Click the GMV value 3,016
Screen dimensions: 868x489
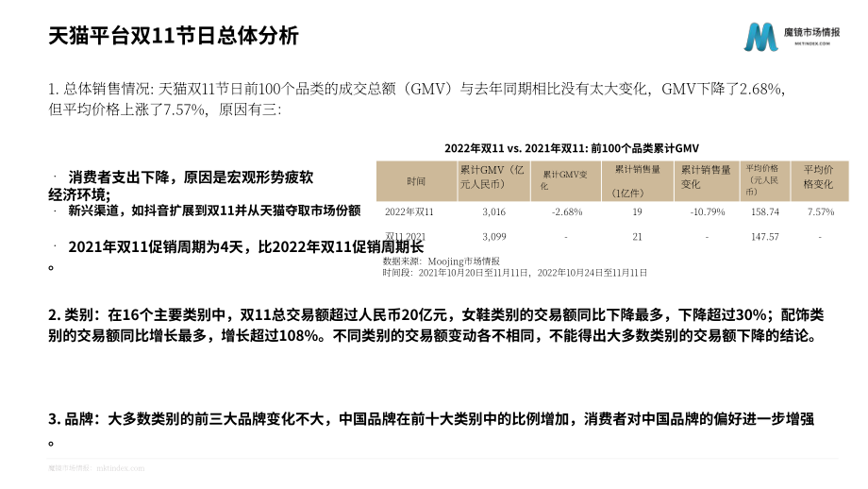[x=493, y=211]
